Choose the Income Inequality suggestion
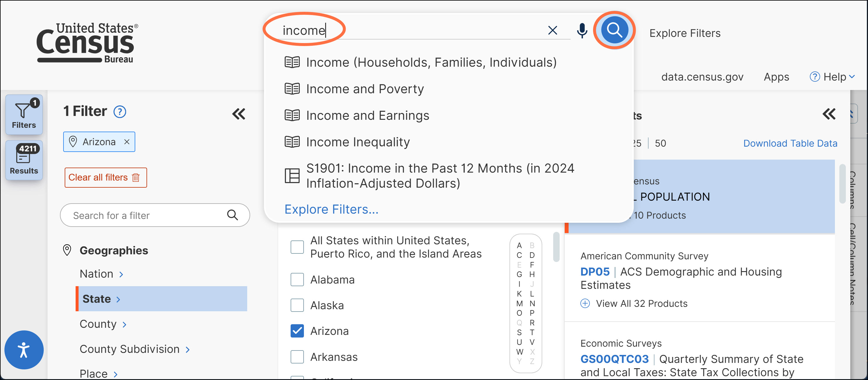 (358, 142)
